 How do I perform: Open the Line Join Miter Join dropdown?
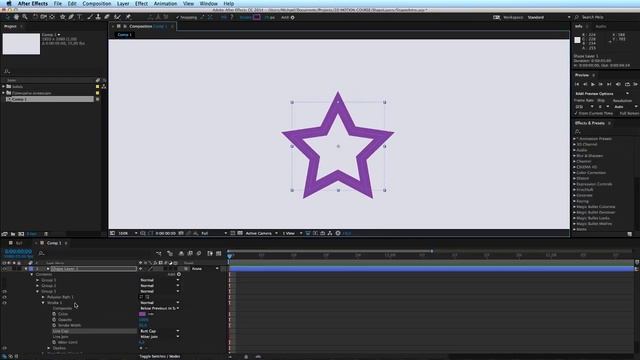pos(160,337)
